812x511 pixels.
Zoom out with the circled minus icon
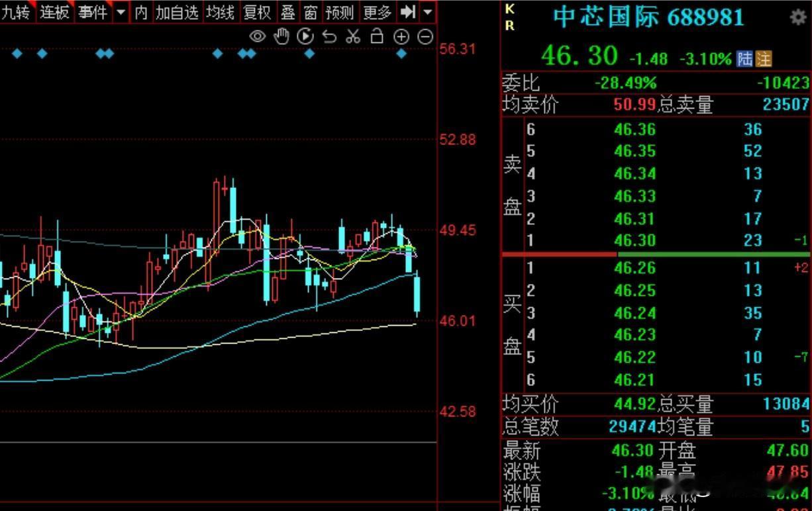pyautogui.click(x=426, y=37)
